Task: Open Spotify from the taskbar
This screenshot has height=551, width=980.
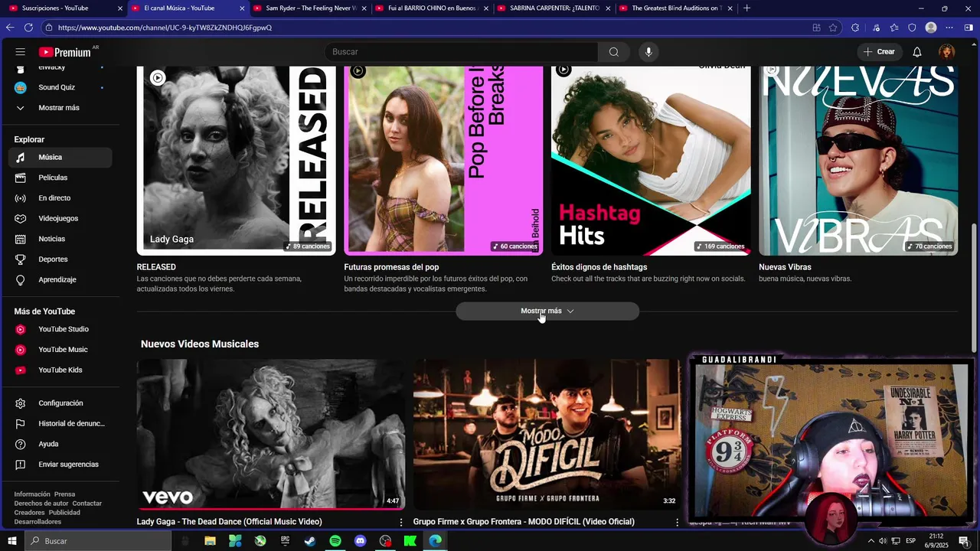Action: tap(335, 541)
